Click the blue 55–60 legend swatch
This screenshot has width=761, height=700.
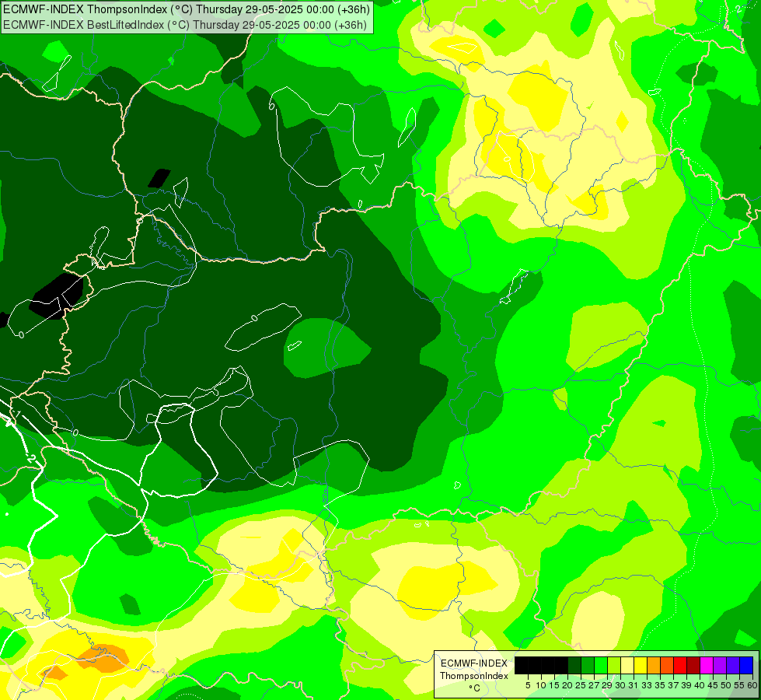(x=747, y=665)
